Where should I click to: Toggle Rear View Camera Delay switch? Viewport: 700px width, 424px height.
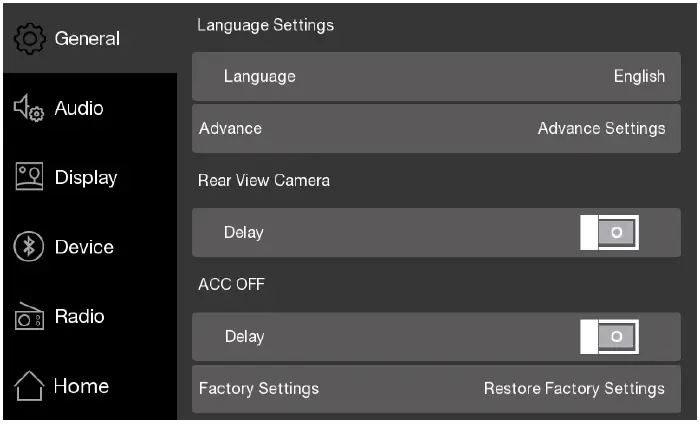[609, 232]
